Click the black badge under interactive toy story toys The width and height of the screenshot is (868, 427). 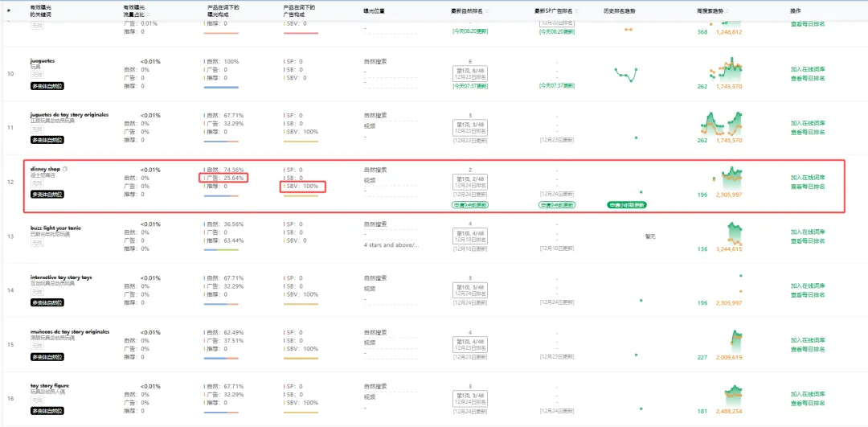pos(47,302)
